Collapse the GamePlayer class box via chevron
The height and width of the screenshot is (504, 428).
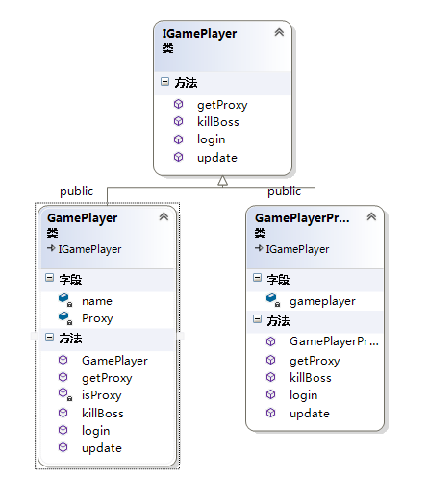click(164, 216)
